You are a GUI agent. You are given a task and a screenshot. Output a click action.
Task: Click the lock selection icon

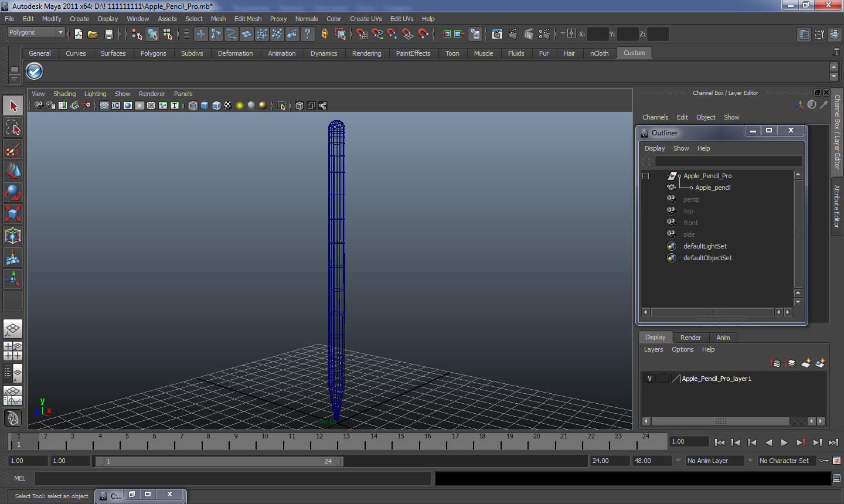324,34
